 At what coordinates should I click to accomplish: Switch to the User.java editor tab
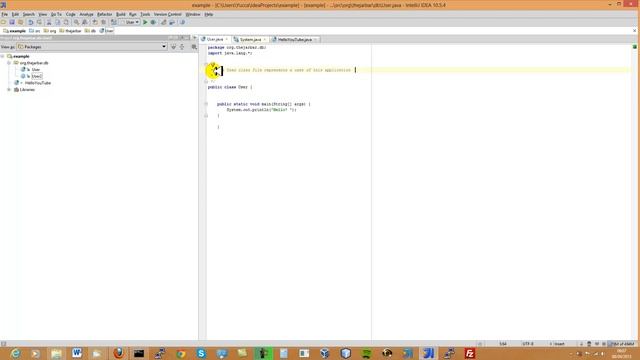pyautogui.click(x=215, y=40)
